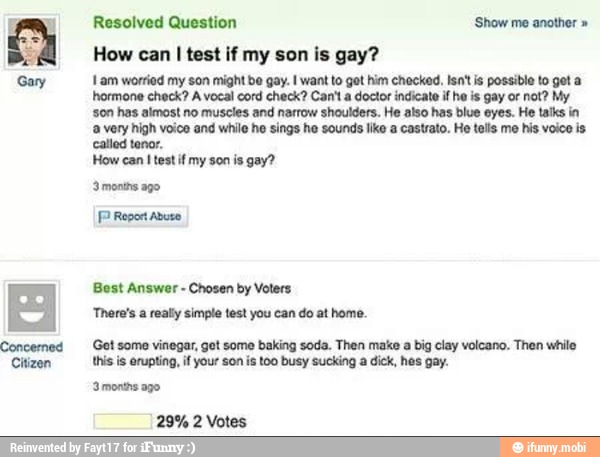The image size is (600, 457).
Task: Click the Report Abuse button
Action: pos(138,216)
